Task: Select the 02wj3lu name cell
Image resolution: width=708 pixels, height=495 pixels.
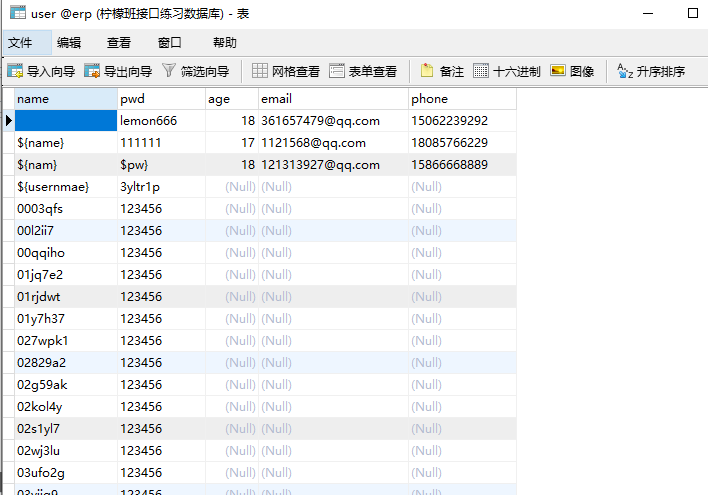Action: (x=66, y=450)
